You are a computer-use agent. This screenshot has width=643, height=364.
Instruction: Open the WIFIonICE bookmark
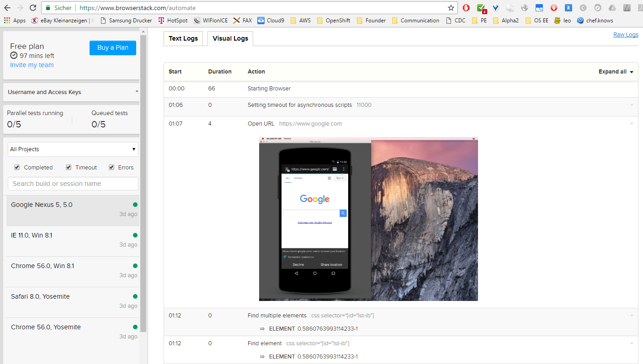(x=210, y=20)
